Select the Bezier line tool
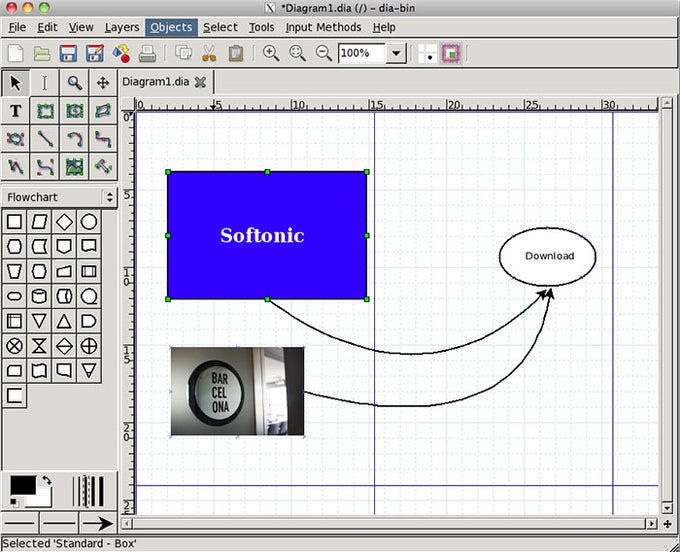 point(45,167)
